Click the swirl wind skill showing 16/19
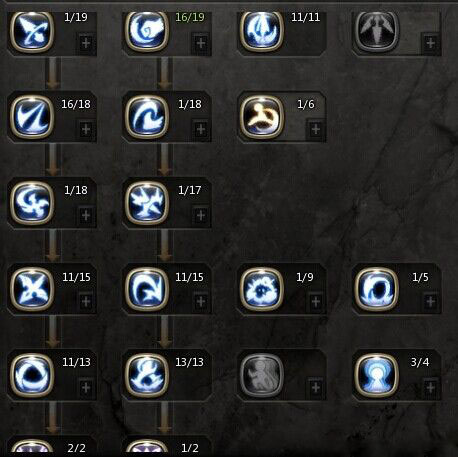Image resolution: width=458 pixels, height=457 pixels. [147, 31]
